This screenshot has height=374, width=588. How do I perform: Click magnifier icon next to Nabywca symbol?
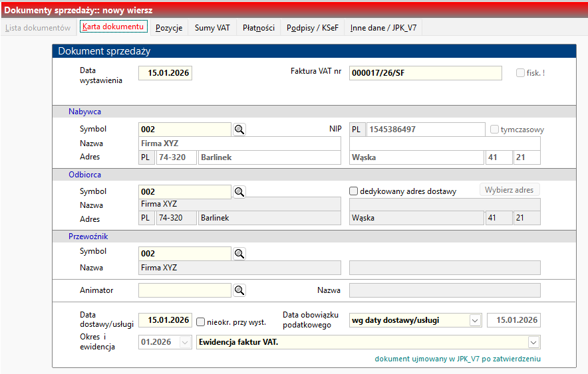[x=239, y=130]
